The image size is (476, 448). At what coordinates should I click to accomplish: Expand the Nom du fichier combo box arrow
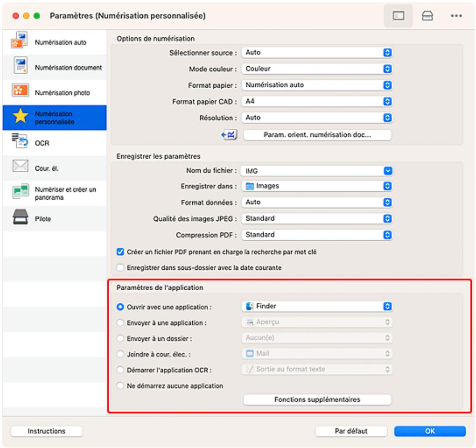click(x=388, y=171)
